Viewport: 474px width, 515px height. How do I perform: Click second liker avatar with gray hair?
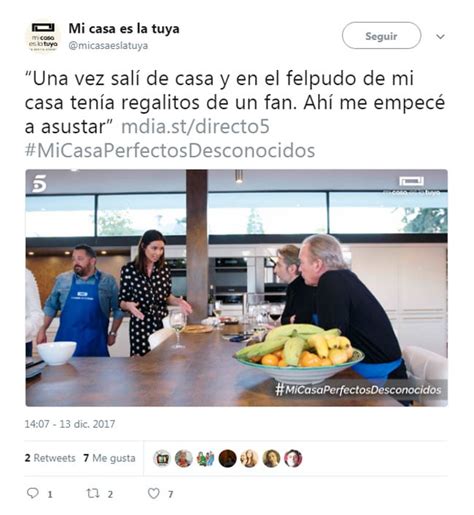point(184,458)
